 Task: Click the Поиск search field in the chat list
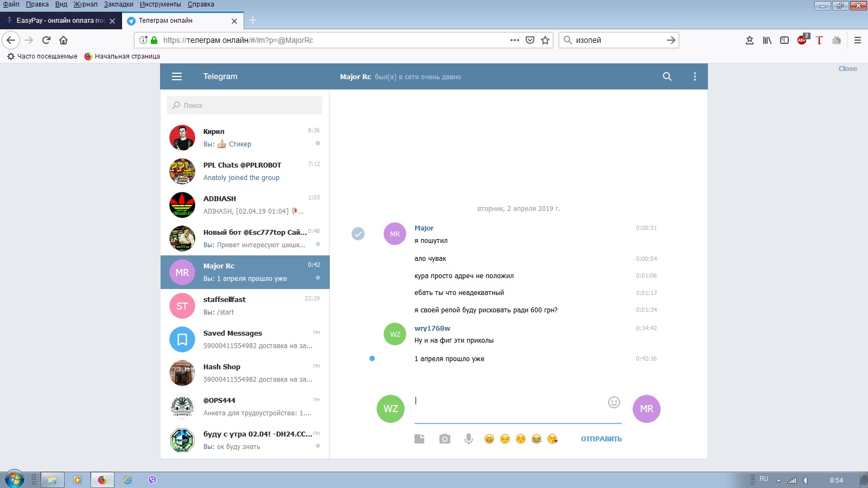click(245, 105)
